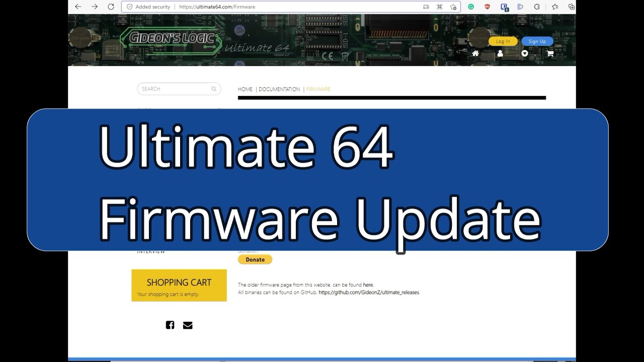
Task: Select the ultimate64.com/Firmware address bar URL
Action: point(217,7)
